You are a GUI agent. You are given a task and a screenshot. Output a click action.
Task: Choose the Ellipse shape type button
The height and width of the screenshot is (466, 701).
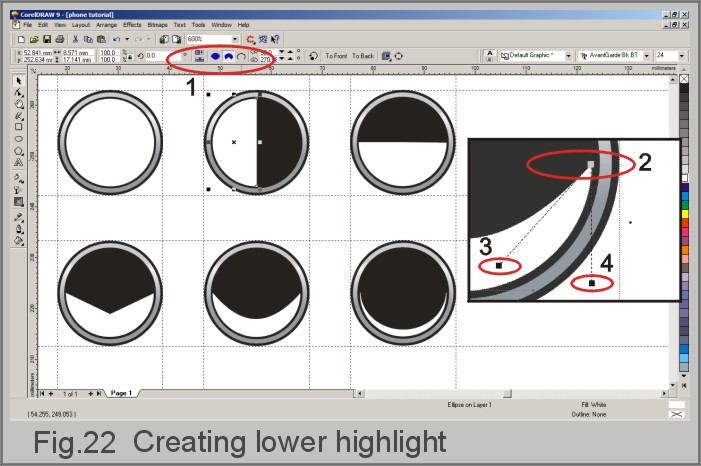pos(215,56)
